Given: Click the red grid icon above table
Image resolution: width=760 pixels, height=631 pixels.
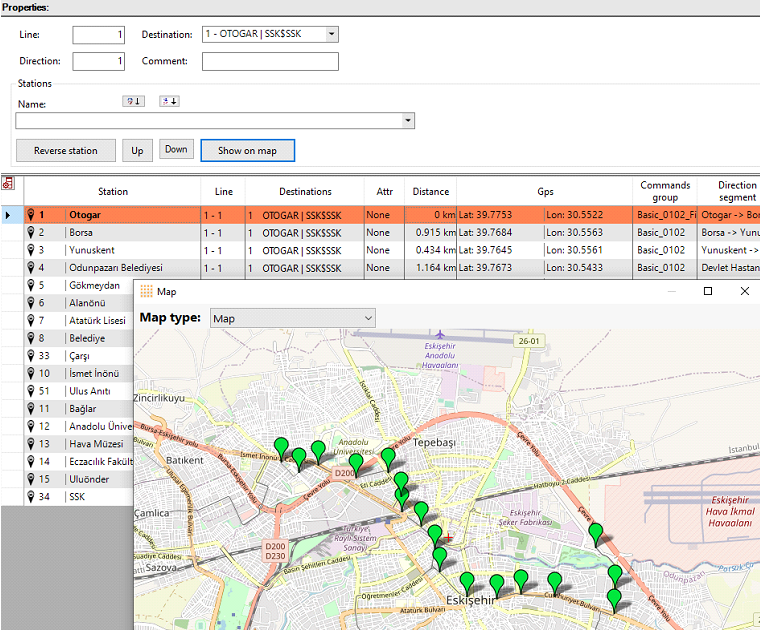Looking at the screenshot, I should (8, 184).
